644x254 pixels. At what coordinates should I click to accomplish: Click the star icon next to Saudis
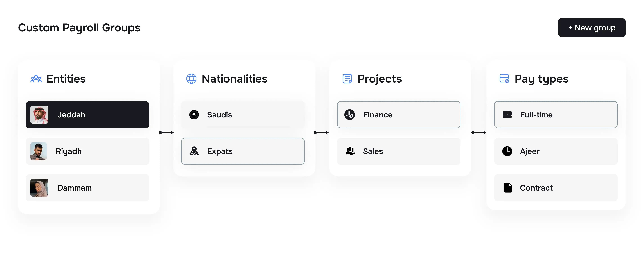194,115
